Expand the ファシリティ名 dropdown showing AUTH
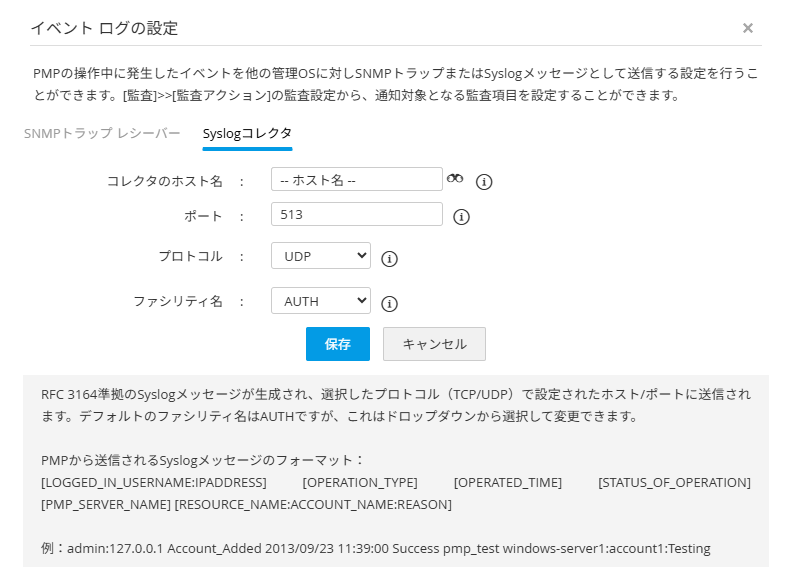Screen dimensions: 789x581 click(320, 301)
